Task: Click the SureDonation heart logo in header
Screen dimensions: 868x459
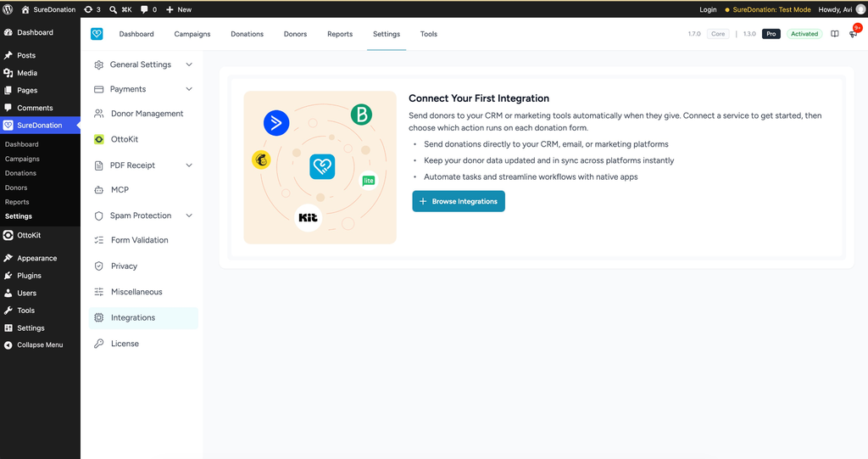Action: point(97,34)
